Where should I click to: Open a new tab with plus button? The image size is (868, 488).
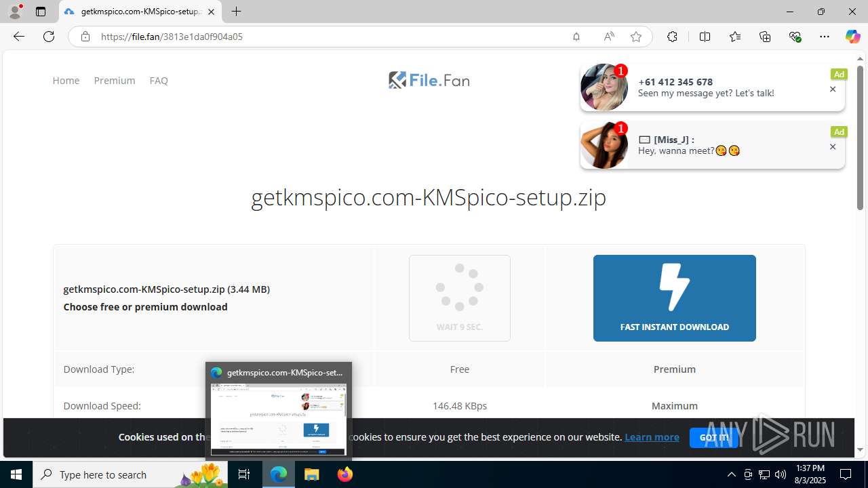(236, 12)
